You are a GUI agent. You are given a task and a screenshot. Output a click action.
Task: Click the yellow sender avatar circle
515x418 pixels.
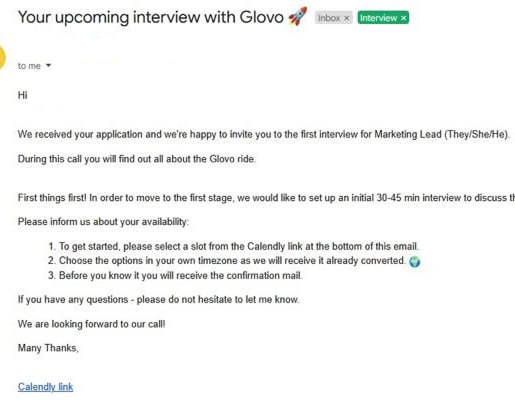[x=2, y=58]
